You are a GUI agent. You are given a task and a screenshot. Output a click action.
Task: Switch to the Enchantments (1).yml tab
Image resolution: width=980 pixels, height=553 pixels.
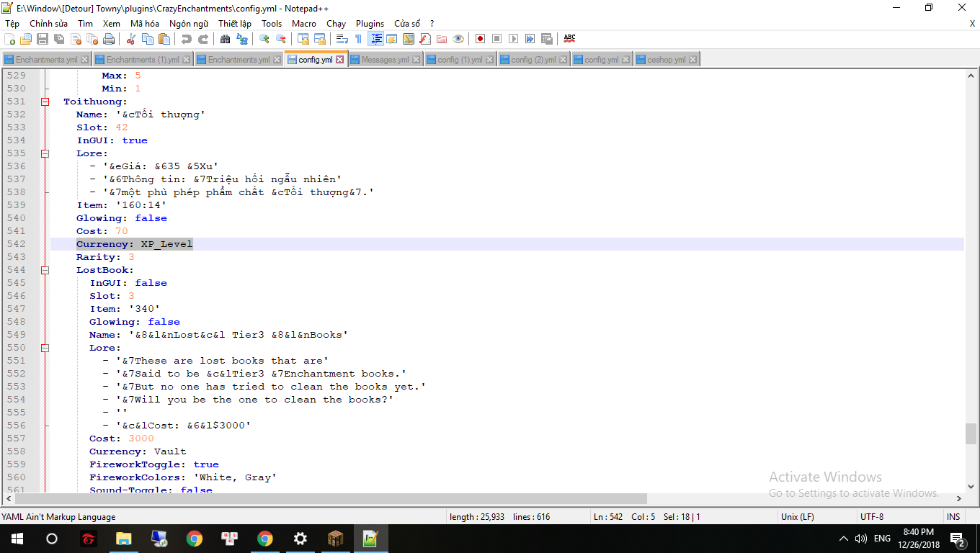click(143, 60)
